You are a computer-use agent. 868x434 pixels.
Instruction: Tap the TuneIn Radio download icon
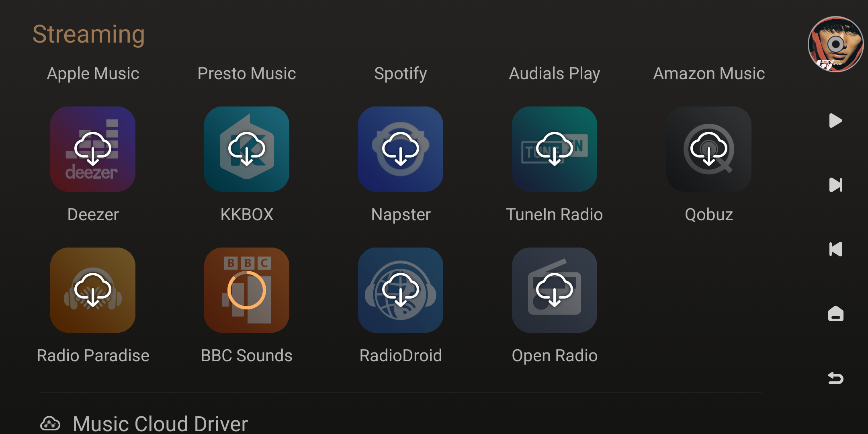555,149
